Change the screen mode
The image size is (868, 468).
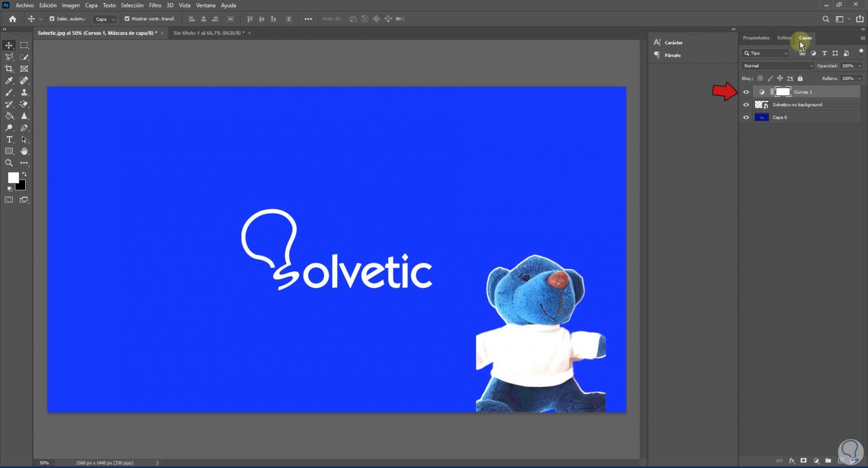(24, 200)
